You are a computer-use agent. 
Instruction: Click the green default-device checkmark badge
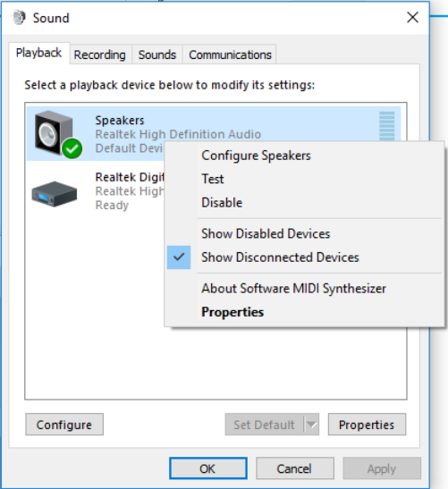72,148
